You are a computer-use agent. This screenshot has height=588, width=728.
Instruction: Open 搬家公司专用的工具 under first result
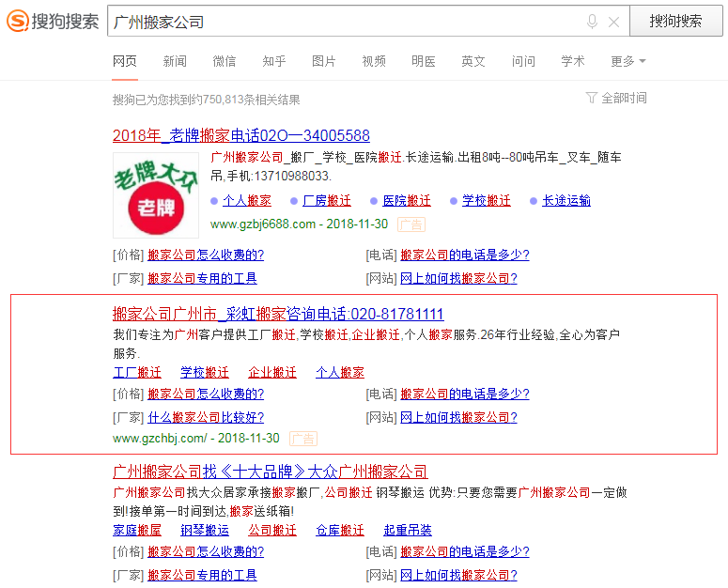click(202, 278)
